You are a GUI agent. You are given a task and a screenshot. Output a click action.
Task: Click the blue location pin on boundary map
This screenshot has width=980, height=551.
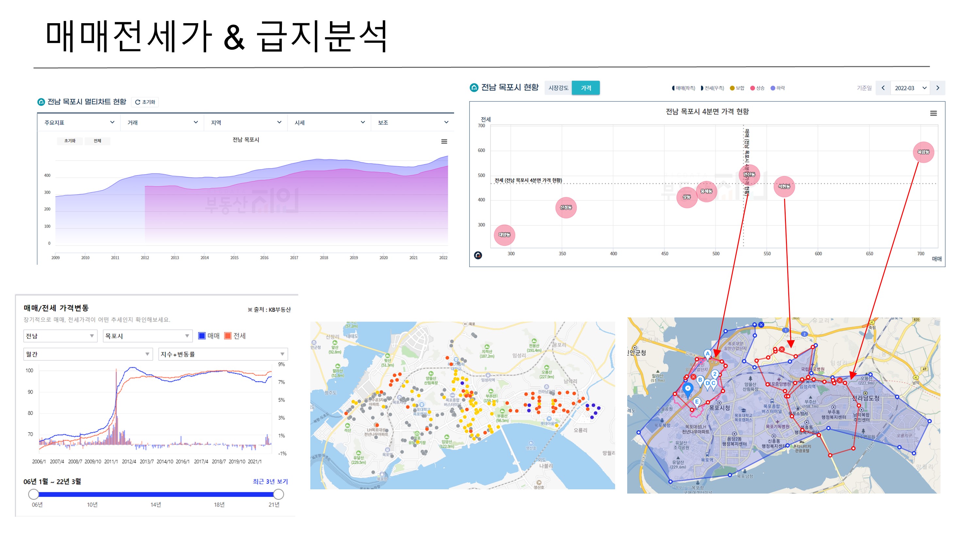coord(687,389)
